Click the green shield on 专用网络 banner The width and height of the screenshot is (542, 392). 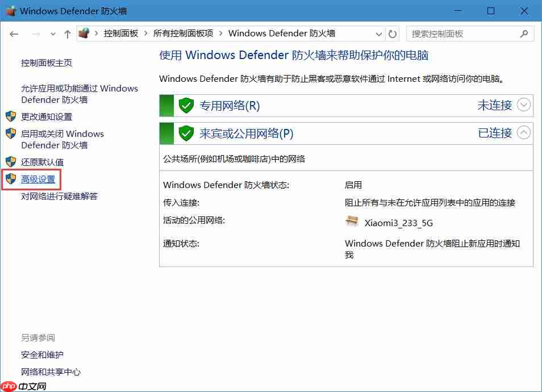click(186, 105)
